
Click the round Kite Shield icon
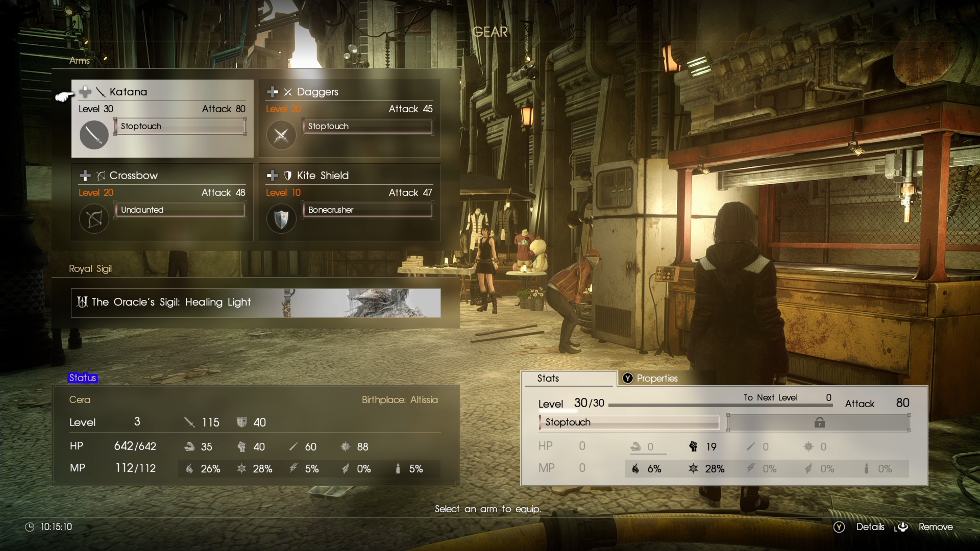pyautogui.click(x=281, y=219)
